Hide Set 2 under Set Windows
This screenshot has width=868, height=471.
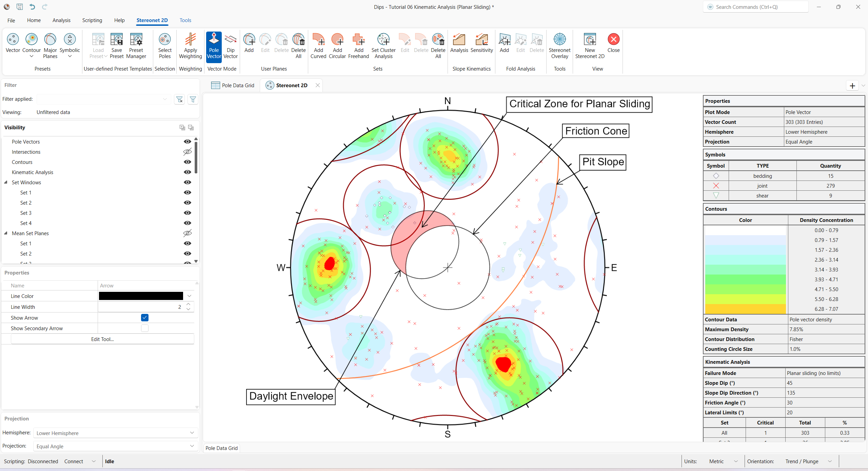[x=187, y=203]
